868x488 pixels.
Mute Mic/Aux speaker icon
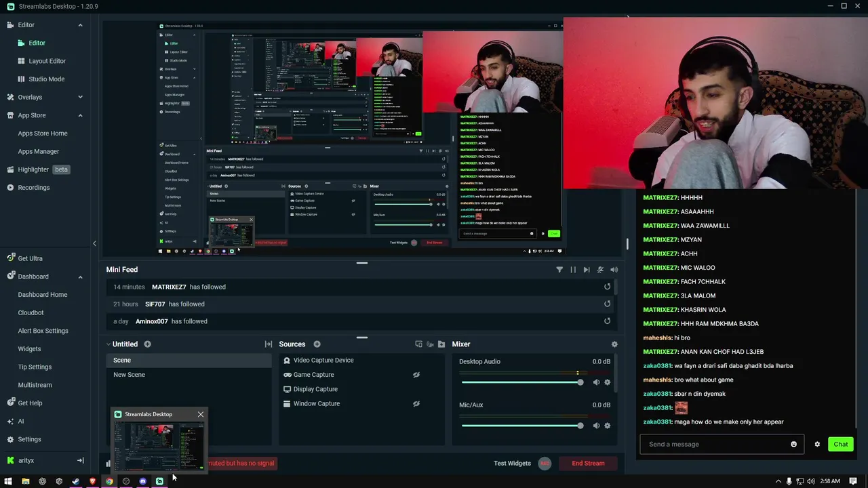tap(596, 426)
